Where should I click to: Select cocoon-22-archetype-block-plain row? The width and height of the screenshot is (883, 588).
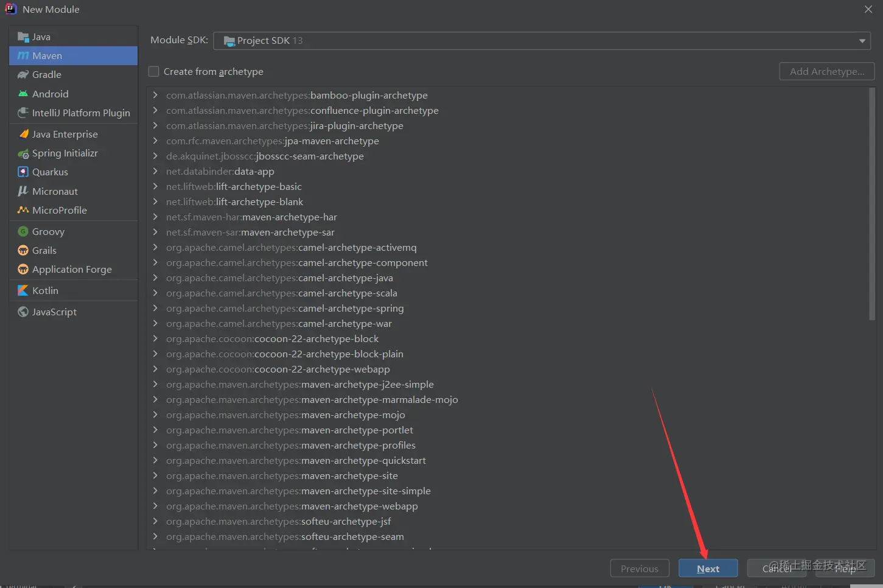[508, 354]
